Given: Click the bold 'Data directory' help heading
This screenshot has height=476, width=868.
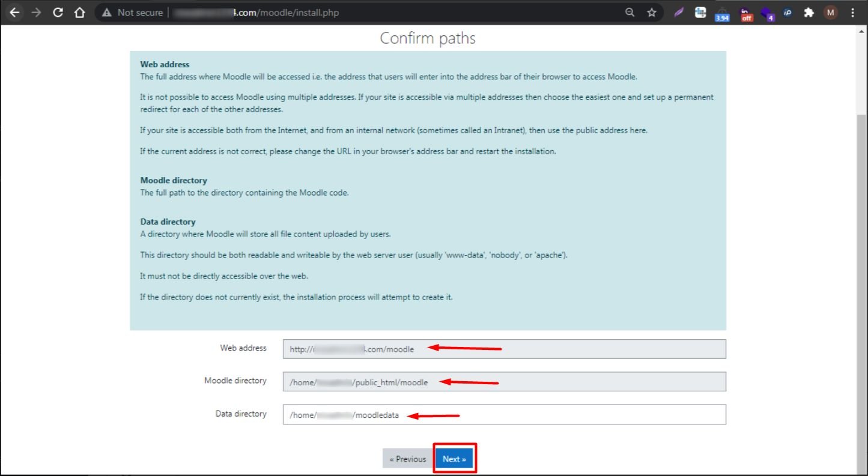Looking at the screenshot, I should (168, 221).
